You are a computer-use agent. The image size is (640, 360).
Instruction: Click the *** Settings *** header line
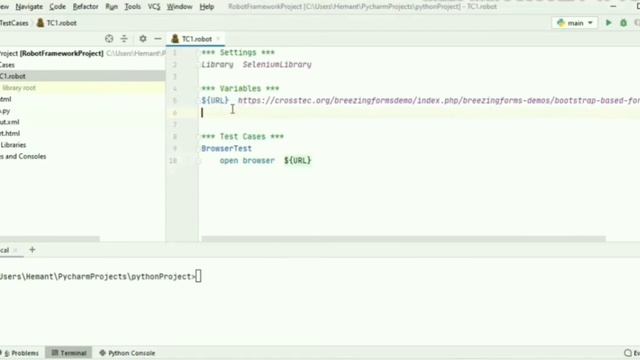tap(238, 52)
